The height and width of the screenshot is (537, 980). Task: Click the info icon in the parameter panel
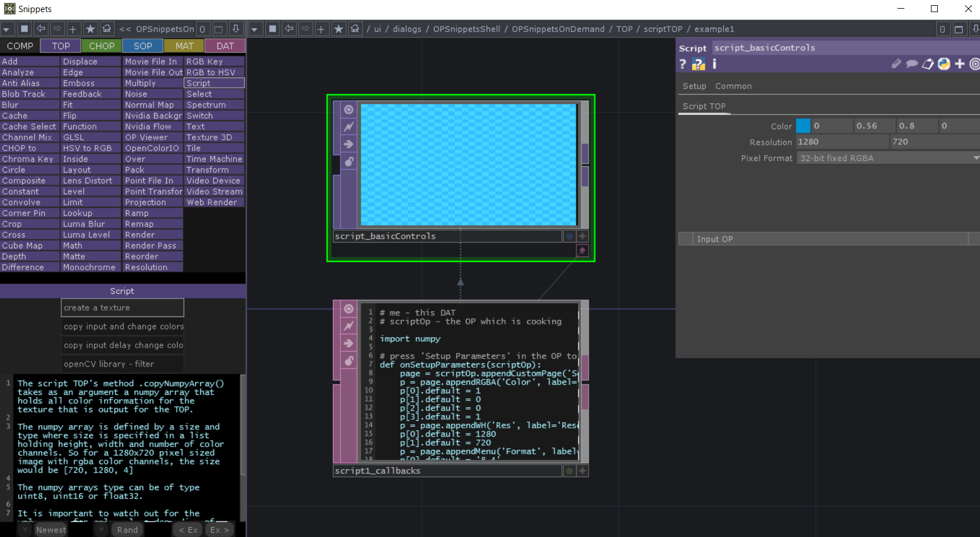point(714,64)
